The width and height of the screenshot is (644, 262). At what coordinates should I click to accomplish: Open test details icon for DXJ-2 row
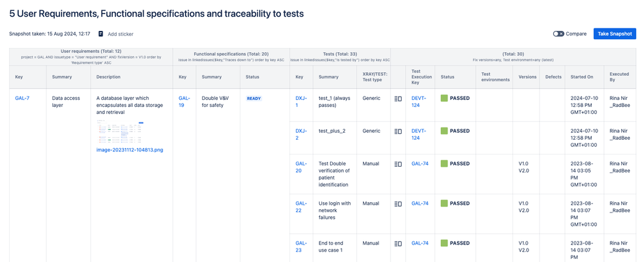(398, 131)
